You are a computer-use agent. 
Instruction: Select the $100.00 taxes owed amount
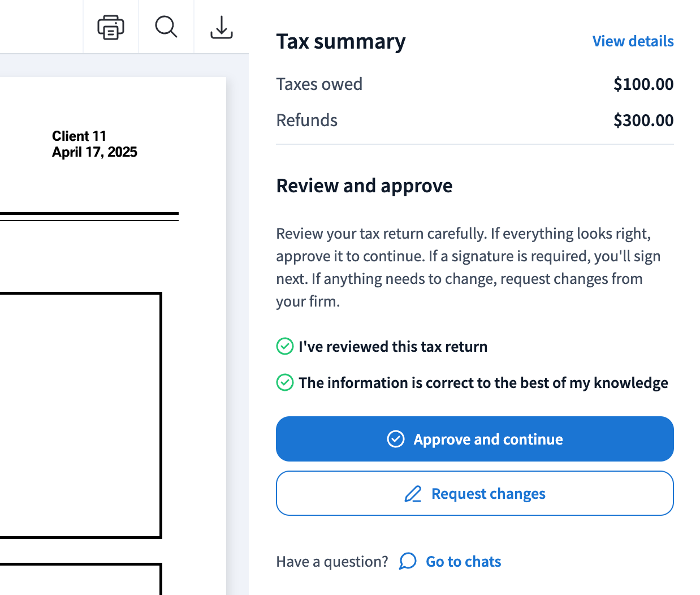click(643, 84)
